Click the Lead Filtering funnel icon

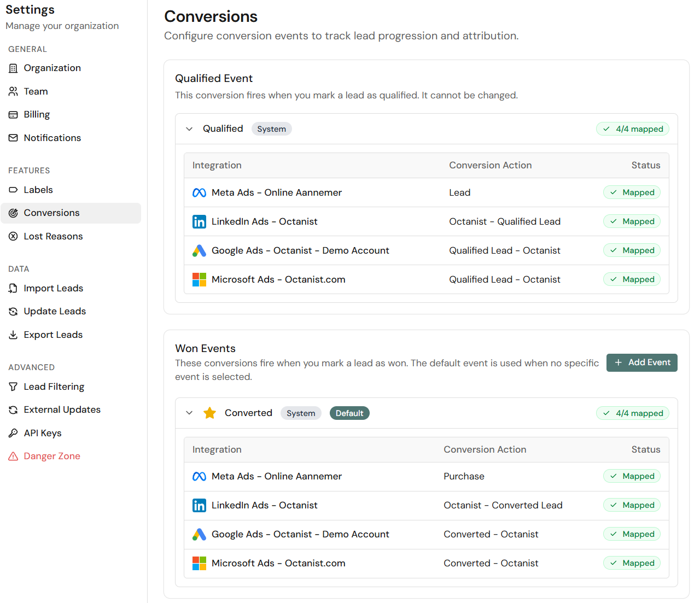[13, 387]
